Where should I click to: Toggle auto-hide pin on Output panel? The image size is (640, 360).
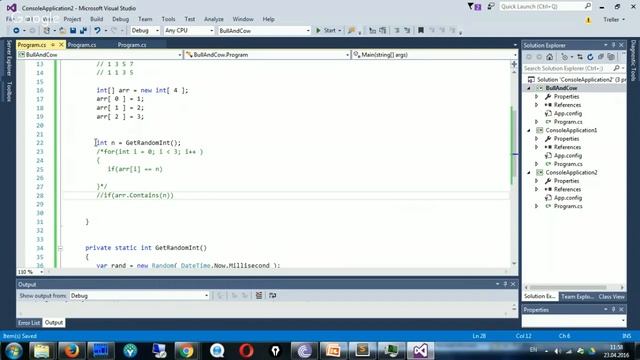505,284
